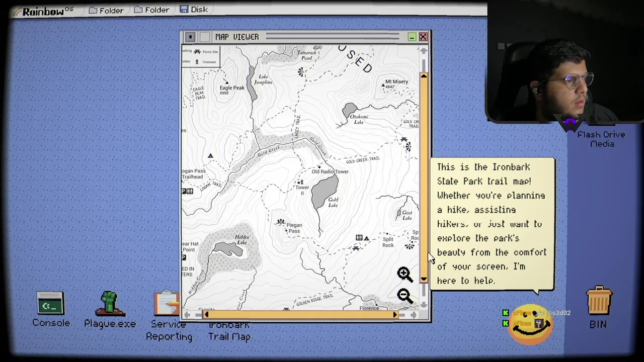
Task: Click the campground triangle near Logan Pass Trailhead
Action: [210, 156]
